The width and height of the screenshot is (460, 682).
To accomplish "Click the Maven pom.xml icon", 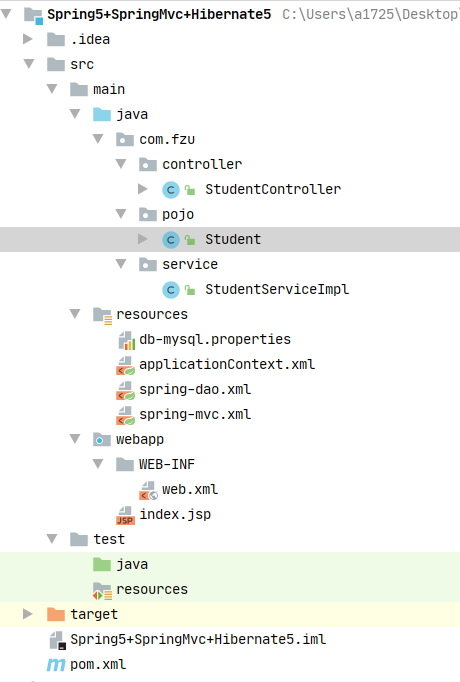I will tap(56, 665).
